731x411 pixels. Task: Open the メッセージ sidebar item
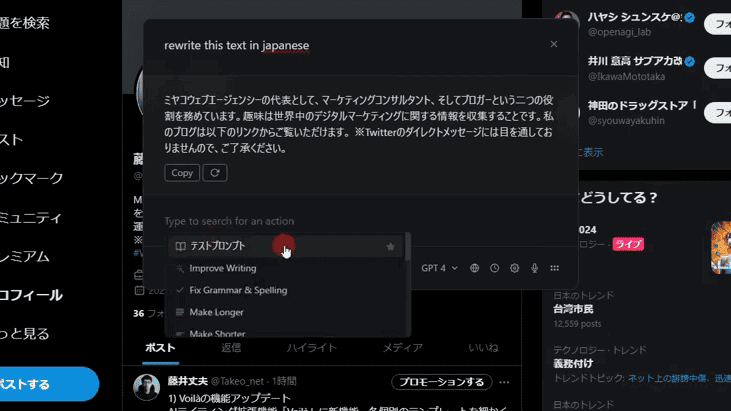pyautogui.click(x=25, y=101)
